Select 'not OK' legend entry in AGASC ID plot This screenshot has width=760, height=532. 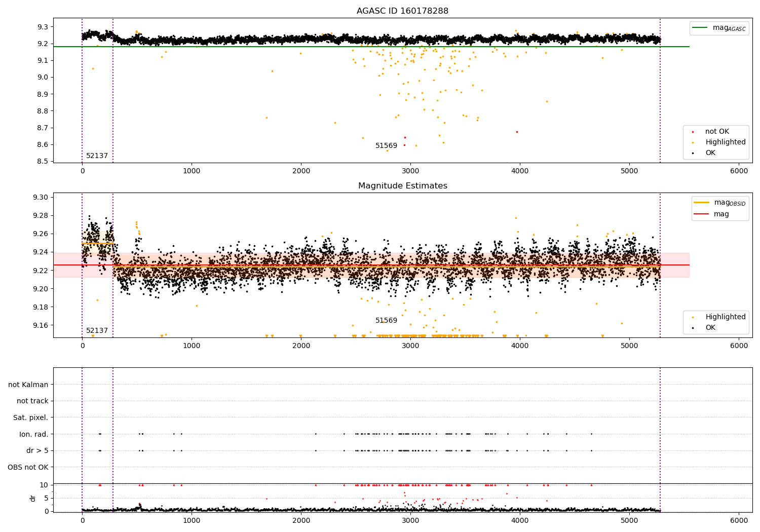tap(717, 132)
